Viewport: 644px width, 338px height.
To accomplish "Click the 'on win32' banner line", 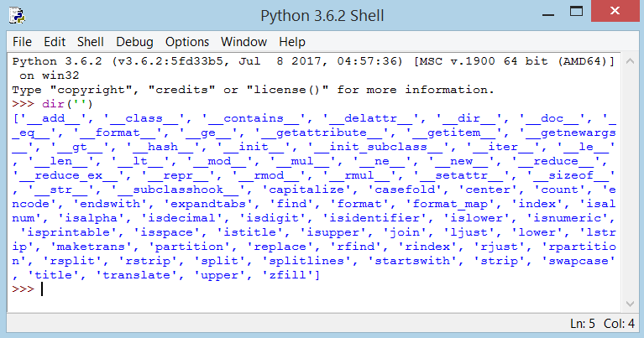I will 50,75.
